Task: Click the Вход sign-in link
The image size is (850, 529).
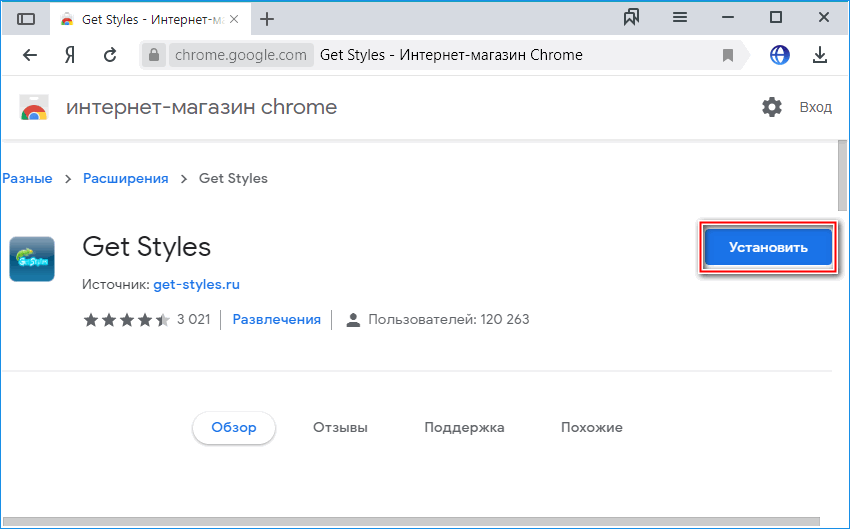Action: coord(815,107)
